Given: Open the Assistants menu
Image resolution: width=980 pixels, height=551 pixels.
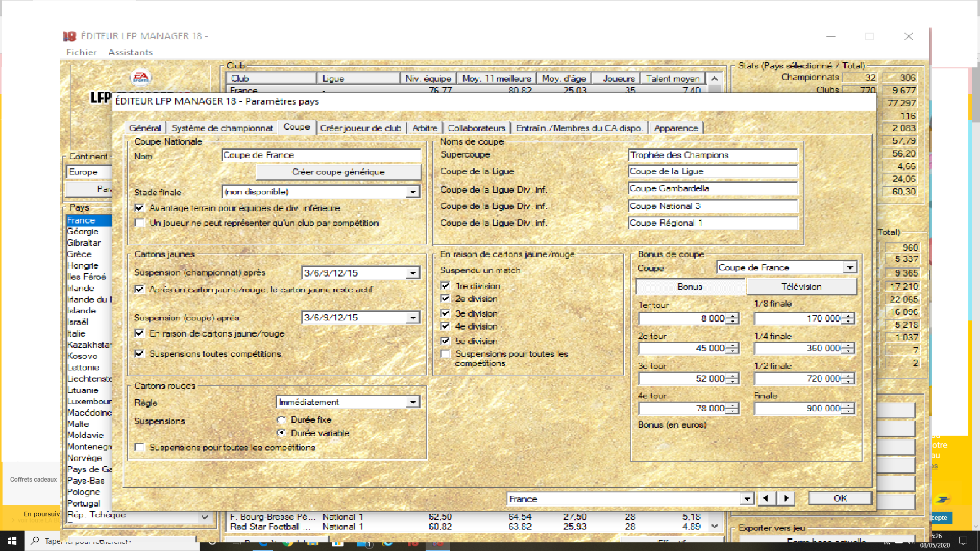Looking at the screenshot, I should (x=131, y=52).
